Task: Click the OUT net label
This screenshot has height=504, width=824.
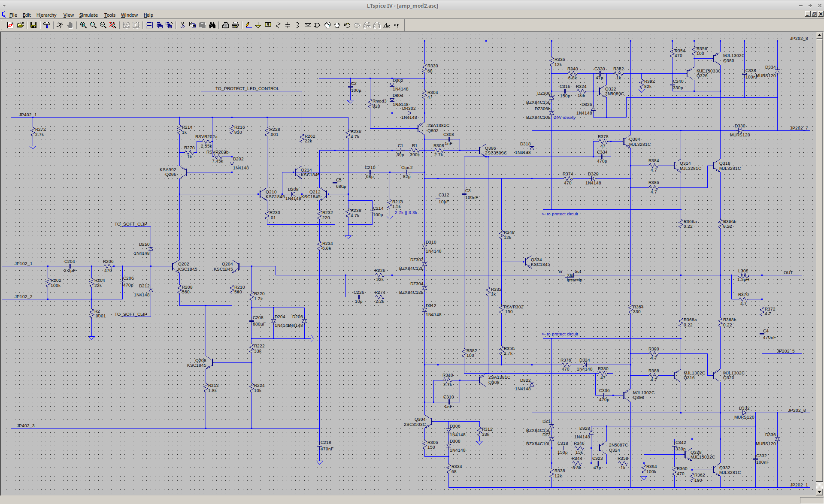Action: [788, 272]
